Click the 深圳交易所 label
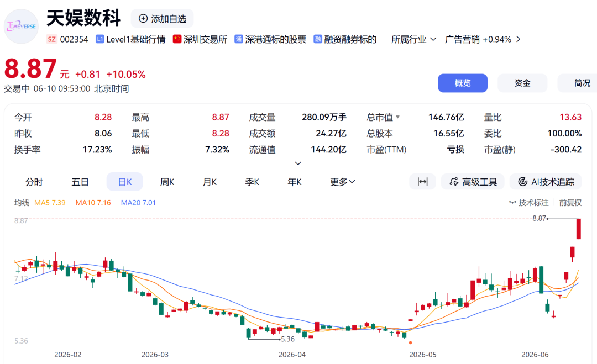This screenshot has height=364, width=597. 205,39
